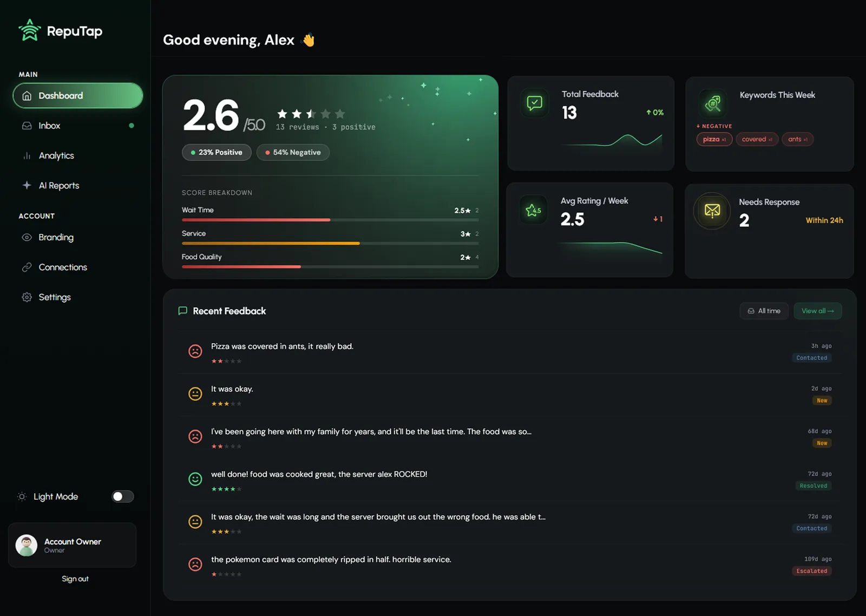Click Contacted badge on wrong food review

812,528
